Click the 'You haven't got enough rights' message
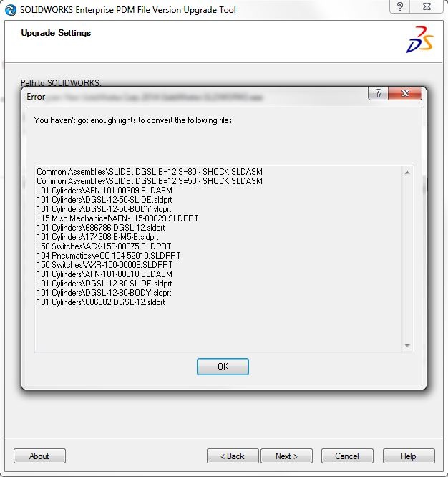 pos(134,120)
